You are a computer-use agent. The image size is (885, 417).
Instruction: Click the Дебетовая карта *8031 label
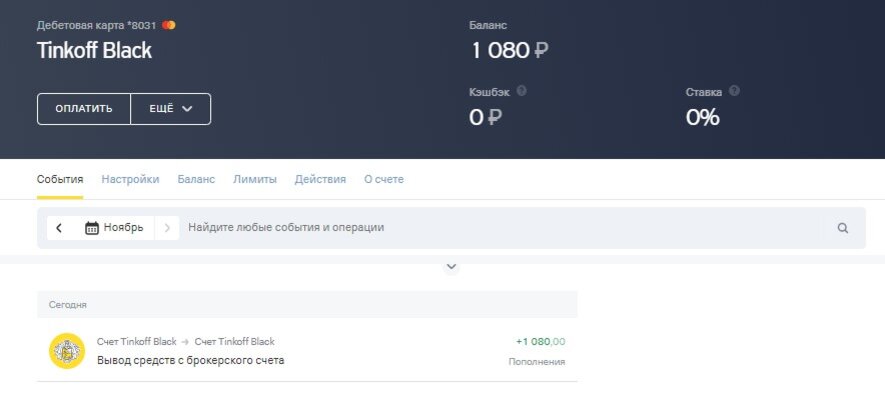click(97, 25)
